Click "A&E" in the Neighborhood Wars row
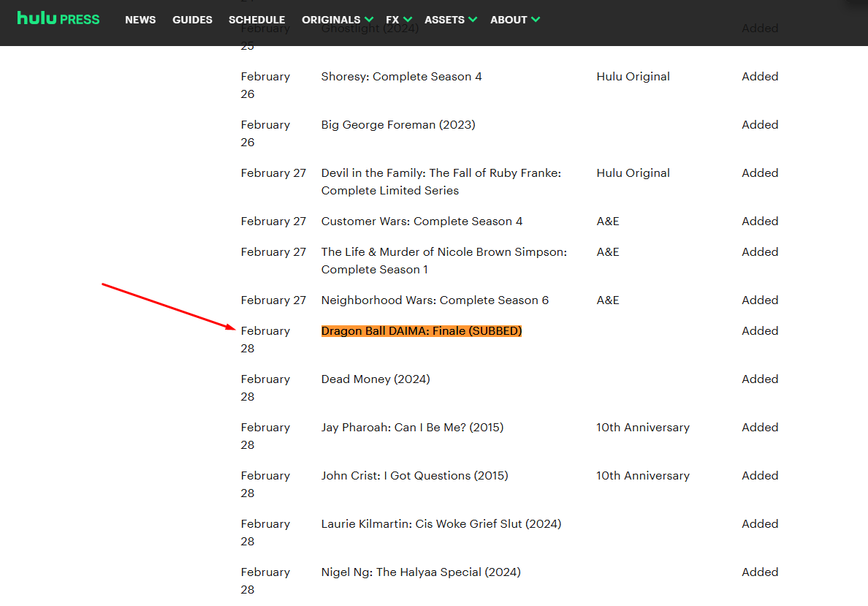868x606 pixels. point(608,300)
